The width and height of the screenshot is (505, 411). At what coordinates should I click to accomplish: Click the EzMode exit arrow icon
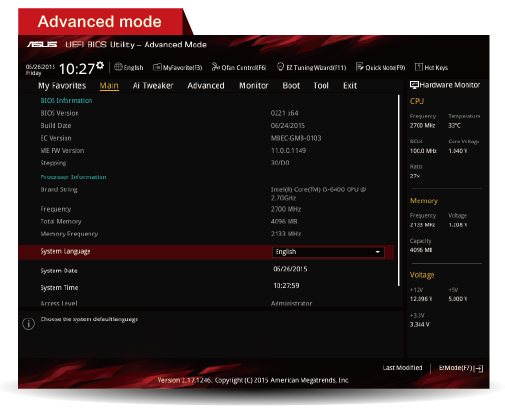(x=479, y=368)
